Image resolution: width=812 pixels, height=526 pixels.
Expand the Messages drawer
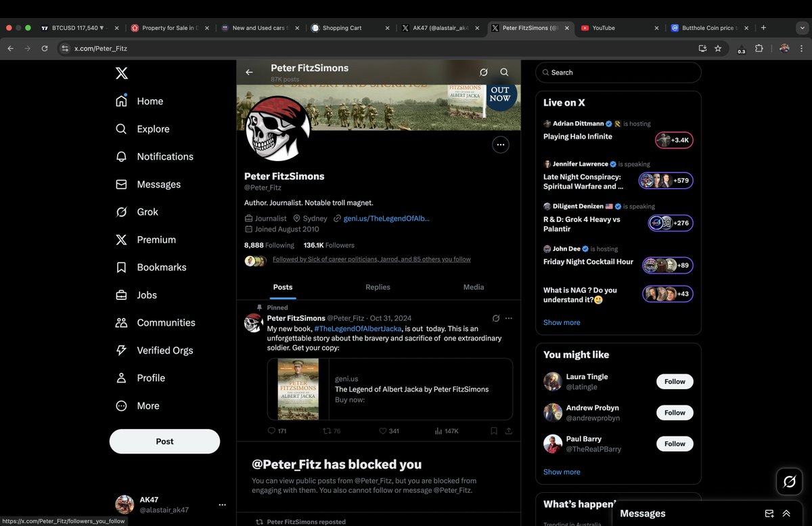click(786, 514)
